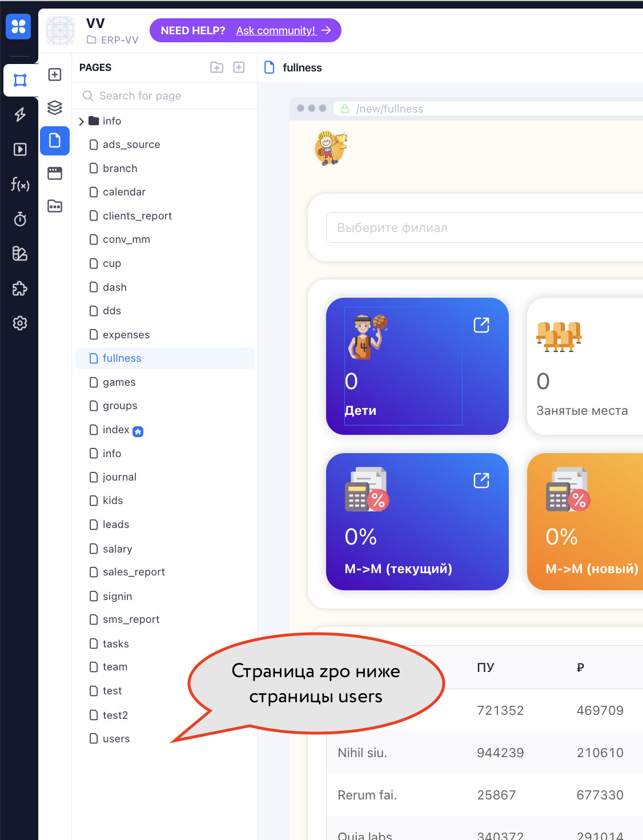Open the gear settings icon

[20, 323]
